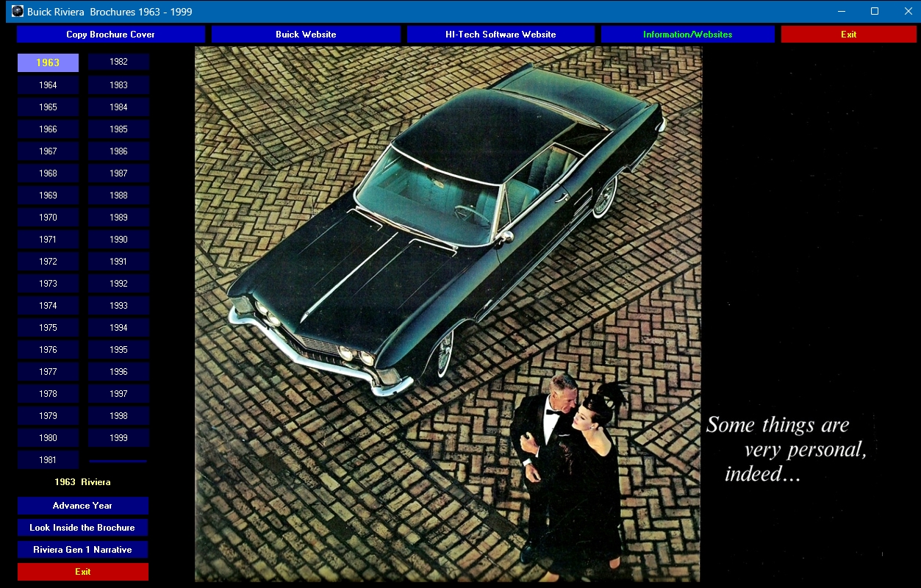Maximize the Buick Riviera Brochures window

pyautogui.click(x=875, y=11)
